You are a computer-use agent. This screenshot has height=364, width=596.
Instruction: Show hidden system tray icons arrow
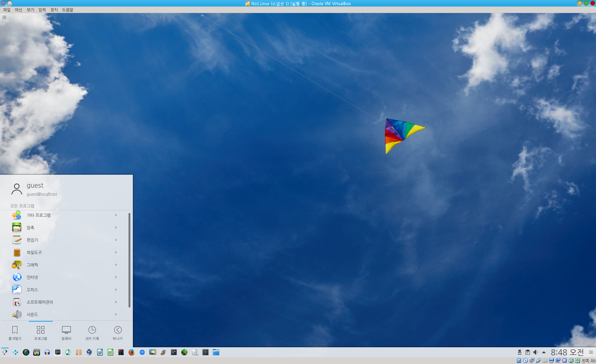[x=544, y=352]
